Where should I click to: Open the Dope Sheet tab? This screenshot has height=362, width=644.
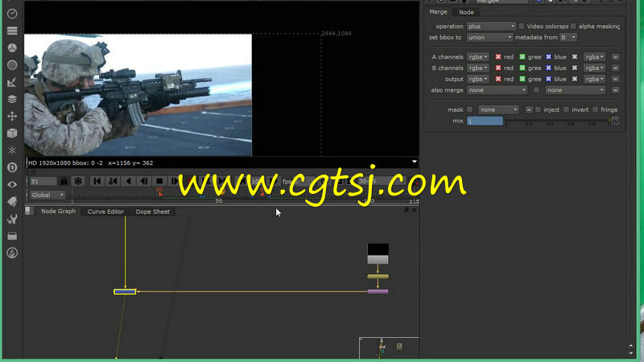(152, 212)
